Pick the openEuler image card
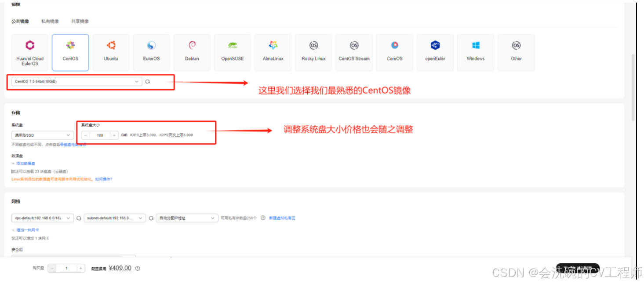This screenshot has height=284, width=644. click(435, 53)
